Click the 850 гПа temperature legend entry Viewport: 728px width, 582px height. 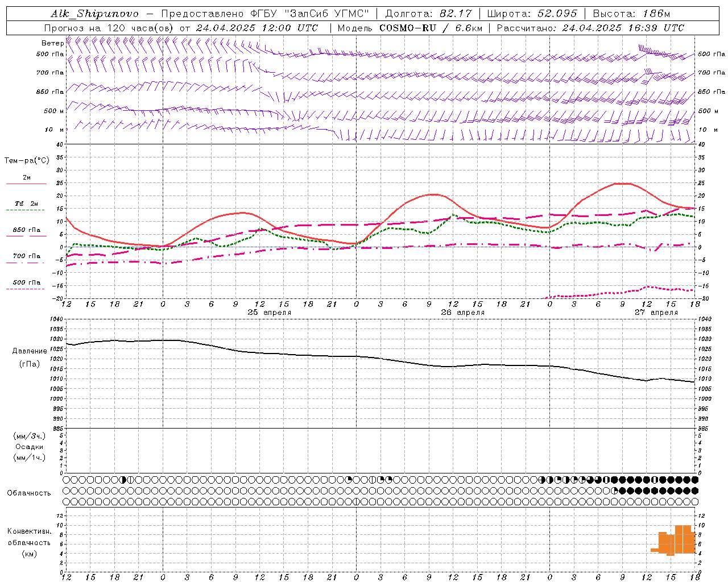(26, 230)
